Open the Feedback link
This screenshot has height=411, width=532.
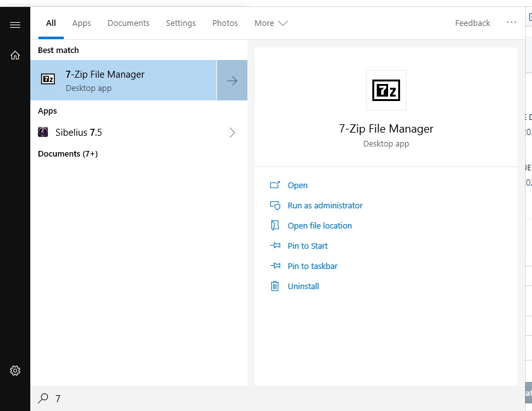(472, 23)
